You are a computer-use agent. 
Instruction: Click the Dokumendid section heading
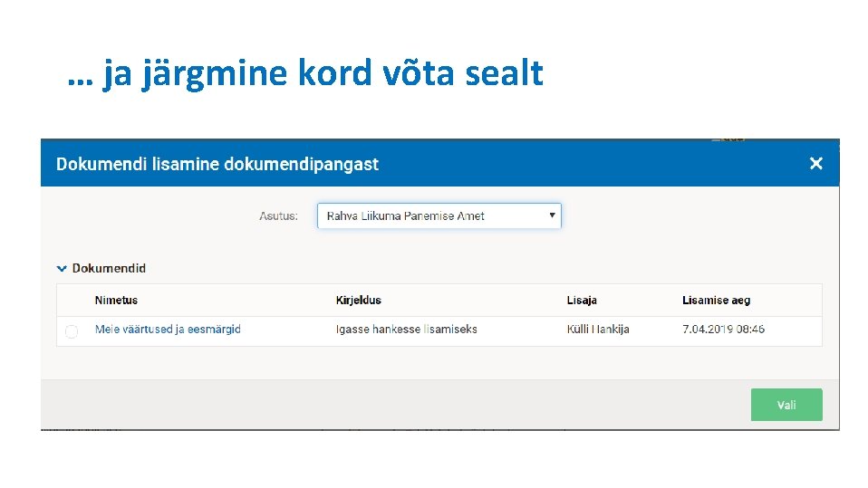point(109,268)
